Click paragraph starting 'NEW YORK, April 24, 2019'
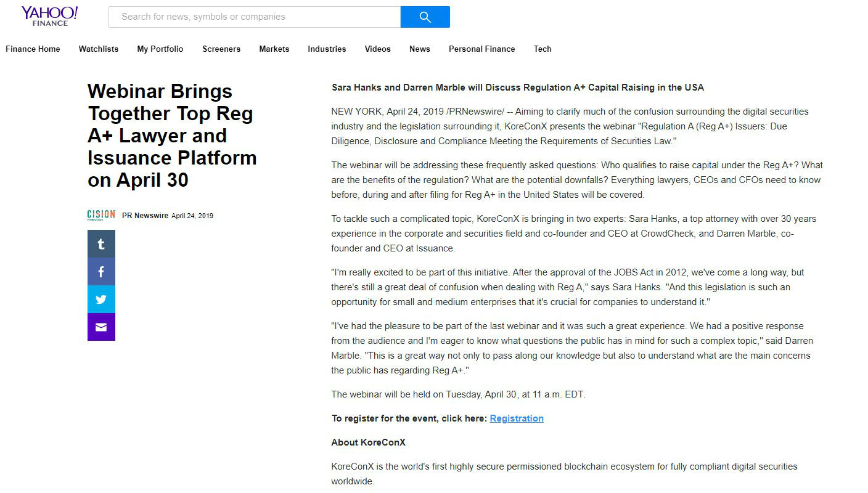This screenshot has height=493, width=868. [x=570, y=126]
